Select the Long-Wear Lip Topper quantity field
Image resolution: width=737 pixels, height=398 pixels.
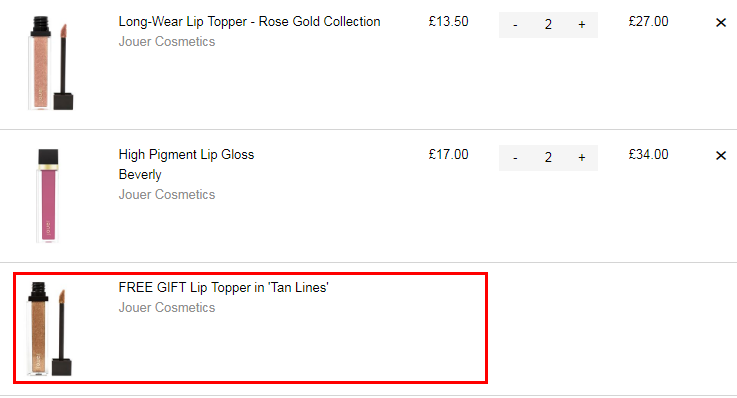point(548,24)
